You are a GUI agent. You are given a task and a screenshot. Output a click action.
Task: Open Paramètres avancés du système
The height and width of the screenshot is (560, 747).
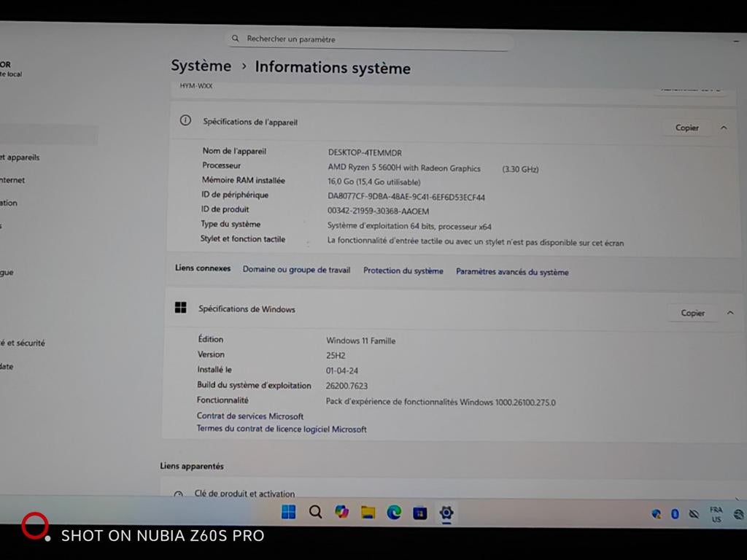point(512,272)
